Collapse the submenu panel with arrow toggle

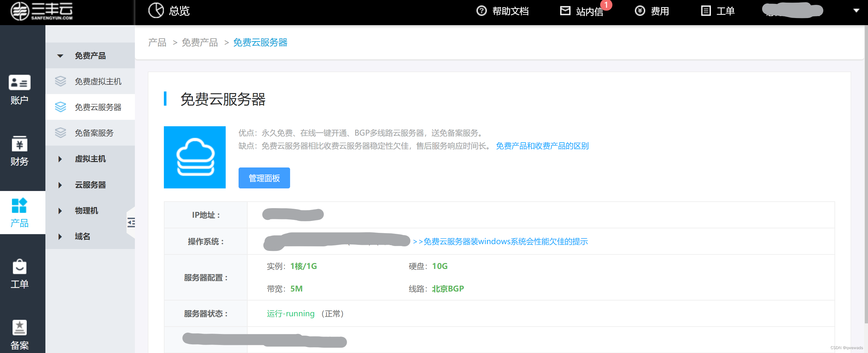click(x=131, y=222)
